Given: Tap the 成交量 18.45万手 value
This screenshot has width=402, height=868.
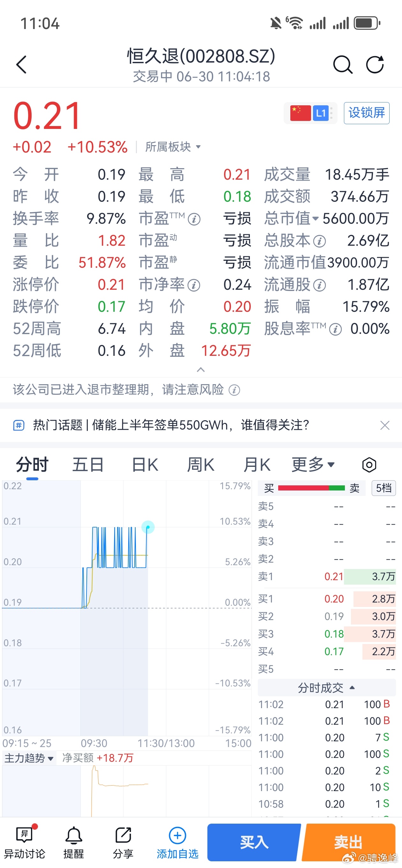Looking at the screenshot, I should [x=357, y=175].
